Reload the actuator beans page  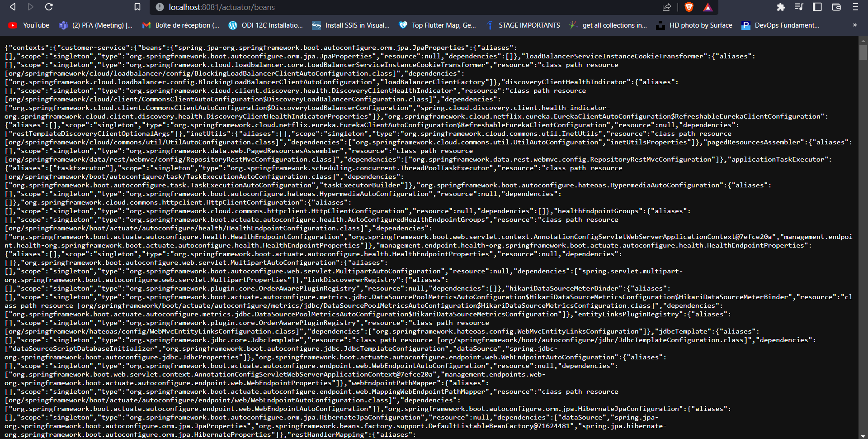point(49,7)
